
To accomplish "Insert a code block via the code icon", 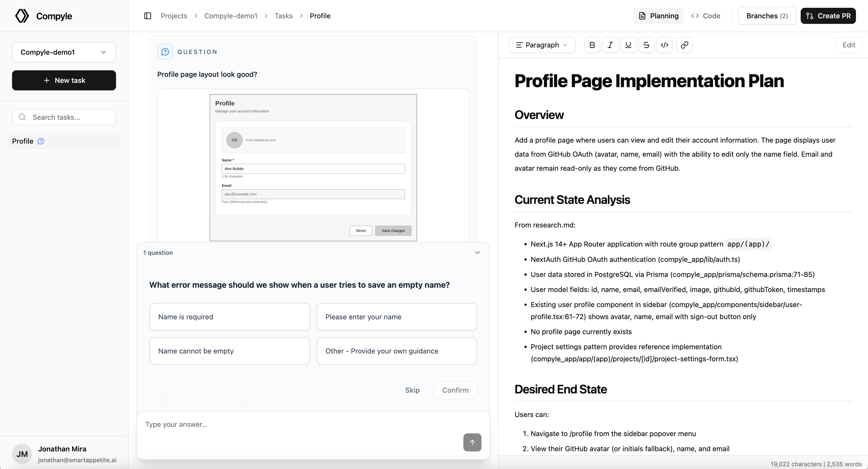I will [x=664, y=45].
